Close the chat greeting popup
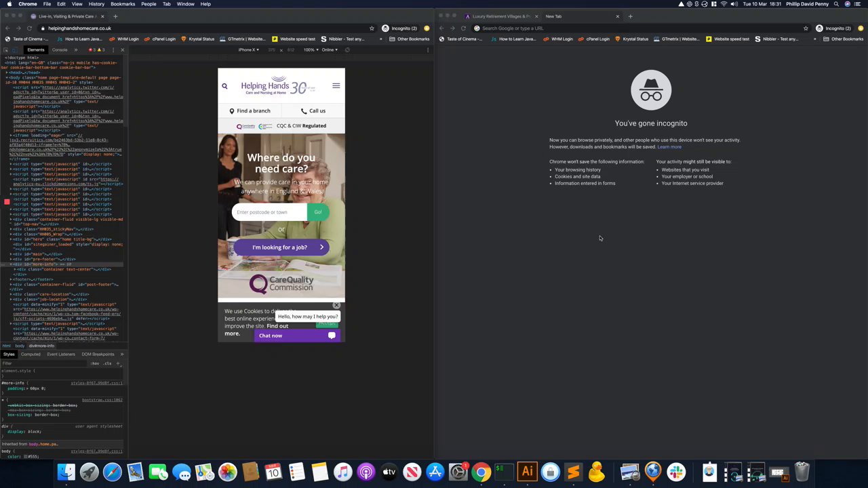Image resolution: width=868 pixels, height=488 pixels. point(336,305)
